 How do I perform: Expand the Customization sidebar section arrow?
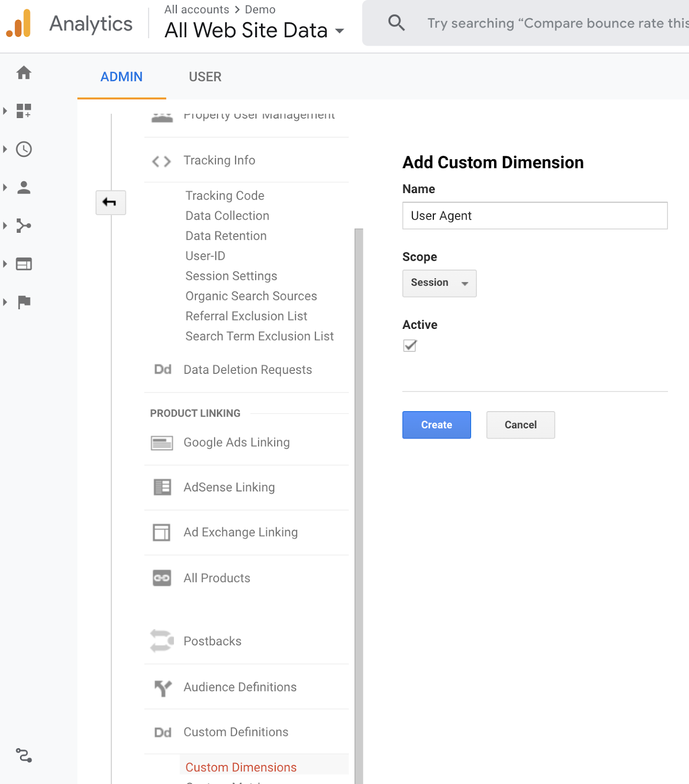click(5, 111)
